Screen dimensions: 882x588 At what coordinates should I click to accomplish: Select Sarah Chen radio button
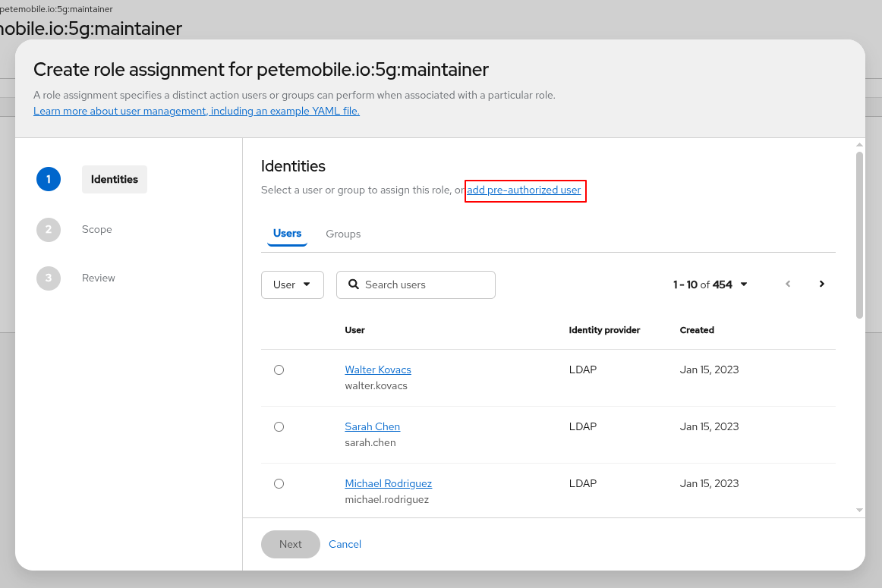[279, 427]
